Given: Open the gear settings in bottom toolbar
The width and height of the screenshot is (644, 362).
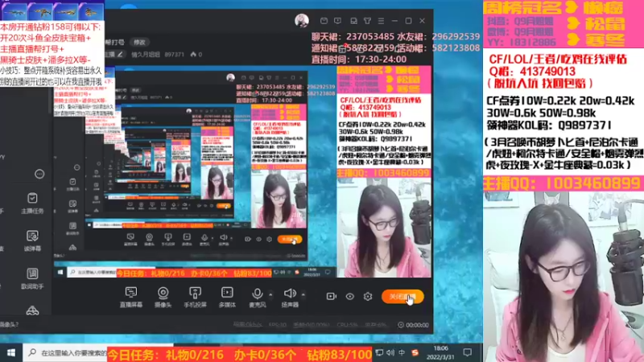Looking at the screenshot, I should pos(368,296).
